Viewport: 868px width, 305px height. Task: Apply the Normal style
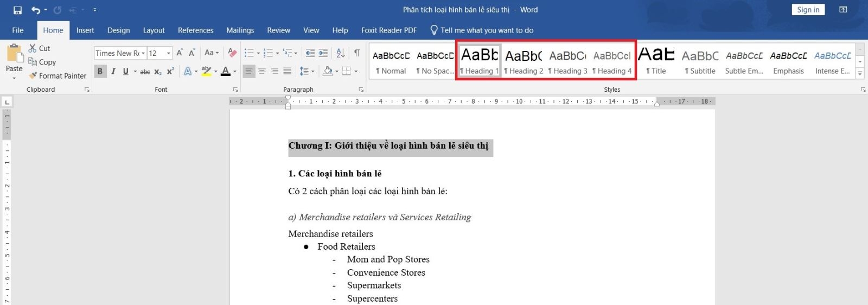point(391,62)
